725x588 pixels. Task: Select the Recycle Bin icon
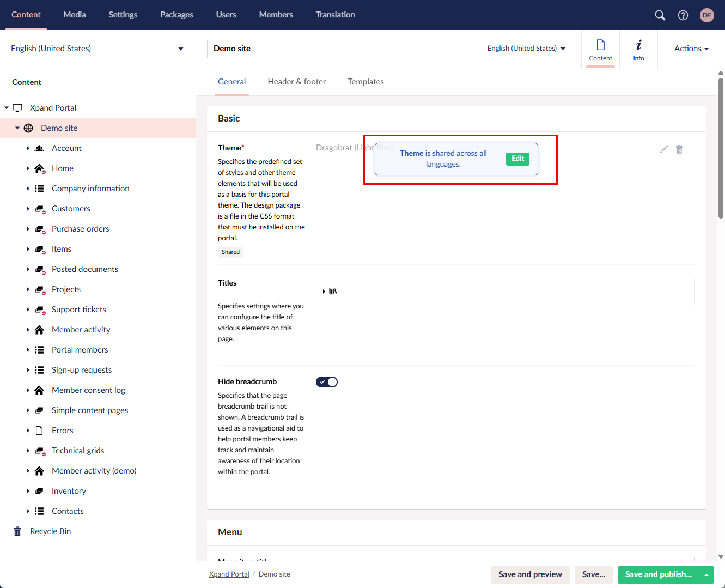point(17,531)
